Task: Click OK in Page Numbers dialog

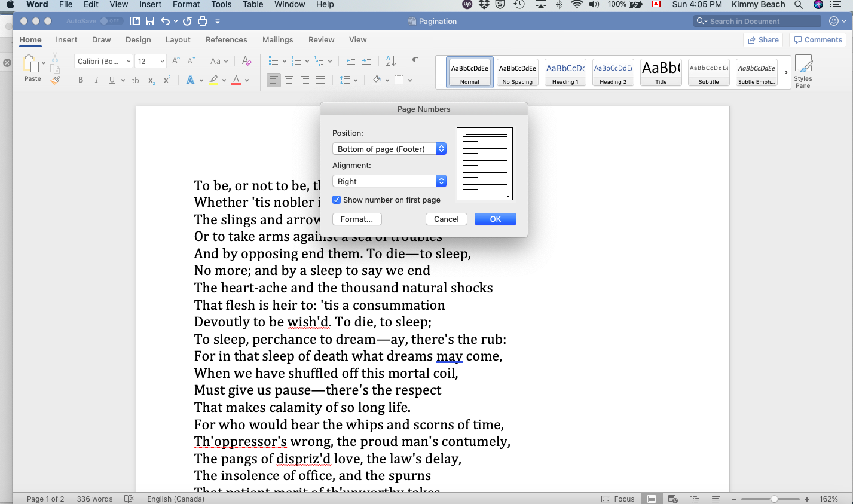Action: point(496,219)
